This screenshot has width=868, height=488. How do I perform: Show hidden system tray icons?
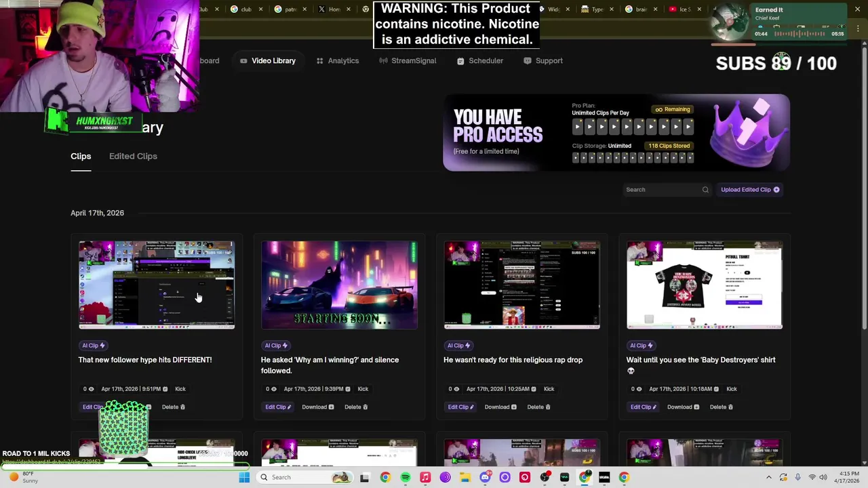(x=769, y=477)
